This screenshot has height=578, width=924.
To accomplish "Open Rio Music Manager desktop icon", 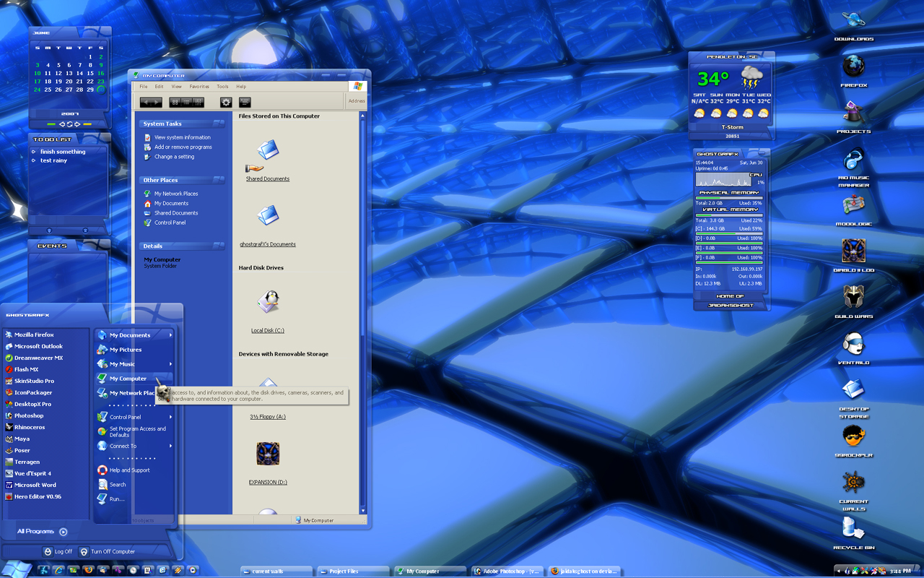I will [x=853, y=159].
